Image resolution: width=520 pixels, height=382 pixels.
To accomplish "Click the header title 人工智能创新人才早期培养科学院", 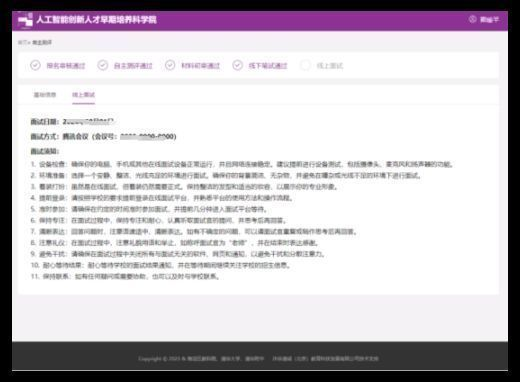I will 96,20.
